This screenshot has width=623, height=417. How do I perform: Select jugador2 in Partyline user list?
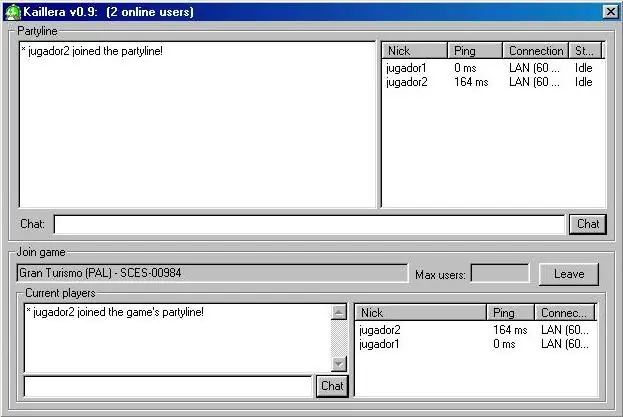click(407, 82)
